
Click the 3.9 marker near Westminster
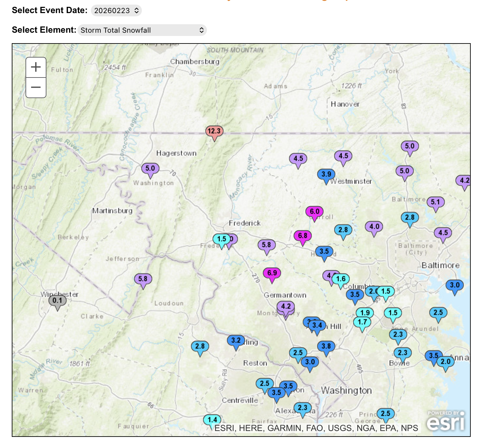(326, 175)
